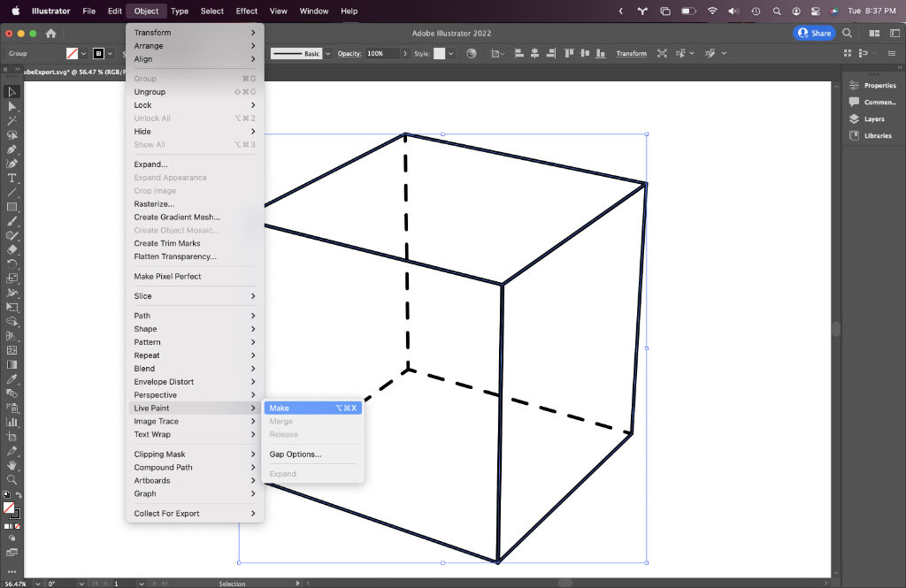Click the Style swatch box
Viewport: 906px width, 588px height.
tap(439, 54)
